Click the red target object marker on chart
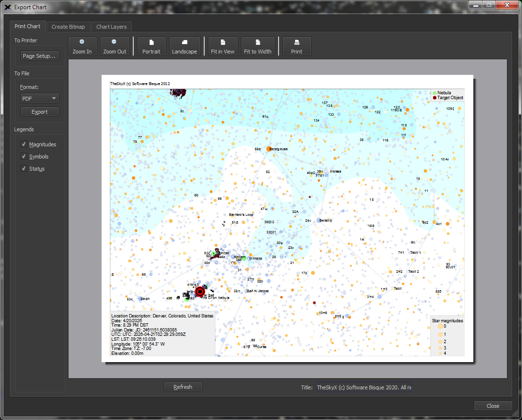522x420 pixels. pyautogui.click(x=200, y=292)
